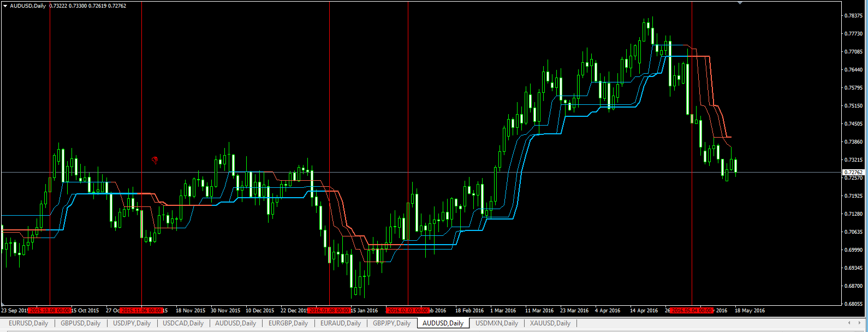Click the 4 Apr 2016 date label
Image resolution: width=868 pixels, height=332 pixels.
coord(608,310)
